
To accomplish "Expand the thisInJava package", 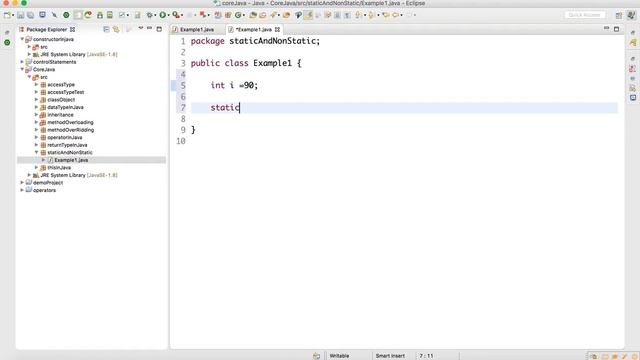I will pos(36,167).
